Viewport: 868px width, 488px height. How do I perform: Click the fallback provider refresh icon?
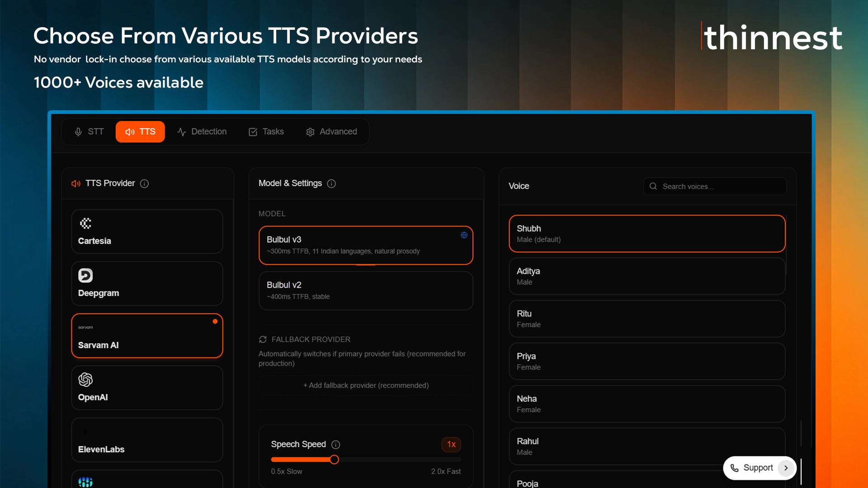pyautogui.click(x=263, y=339)
